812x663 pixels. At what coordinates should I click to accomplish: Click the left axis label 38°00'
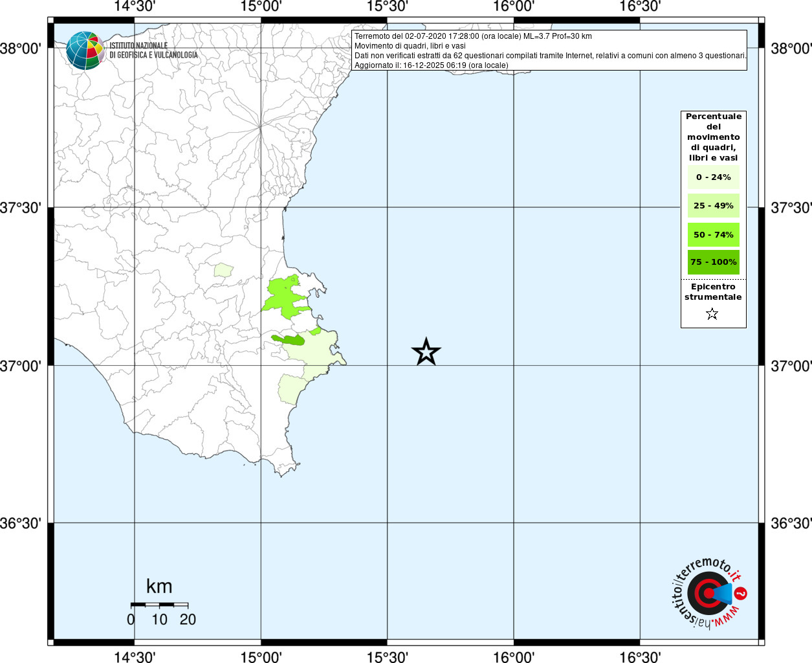click(21, 49)
